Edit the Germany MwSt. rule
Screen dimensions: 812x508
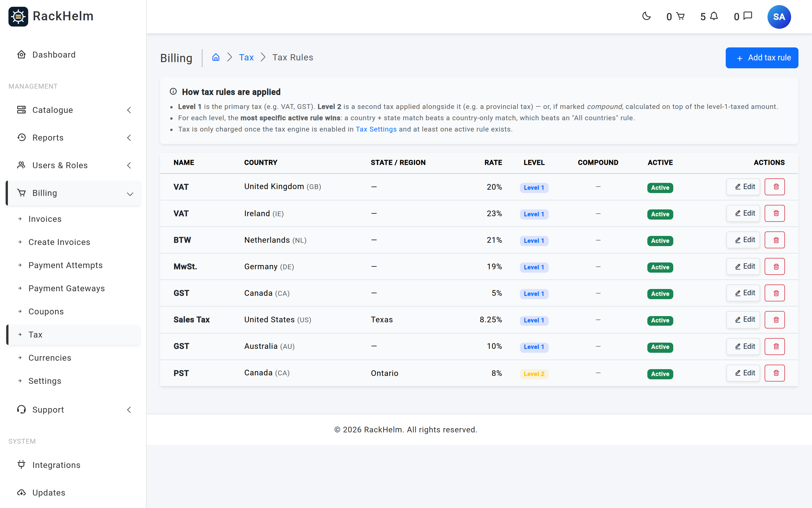click(x=743, y=266)
